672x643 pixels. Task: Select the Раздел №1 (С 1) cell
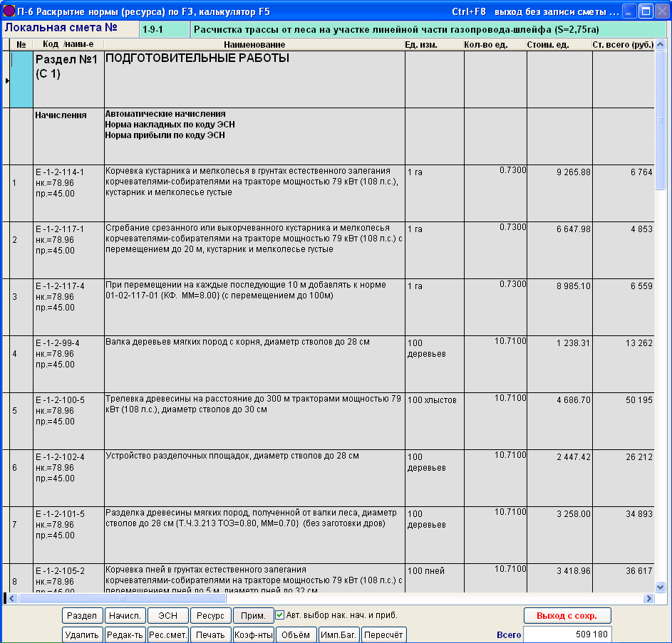(68, 79)
